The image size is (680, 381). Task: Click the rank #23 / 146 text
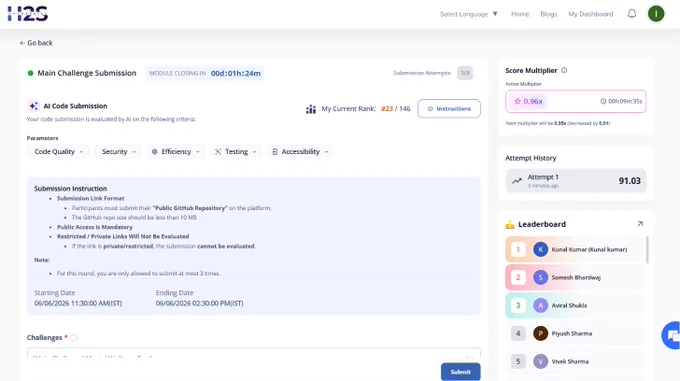(x=396, y=109)
